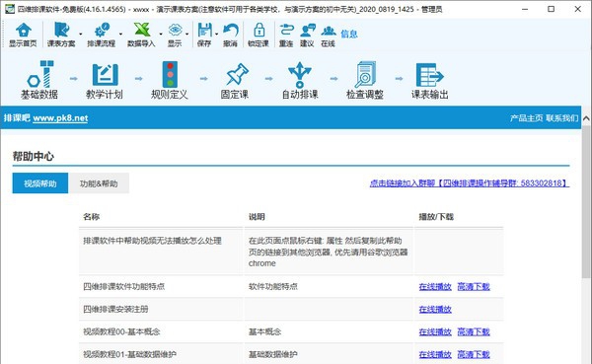Play 四维排课软件功能特点 online via 在线播放

(435, 287)
